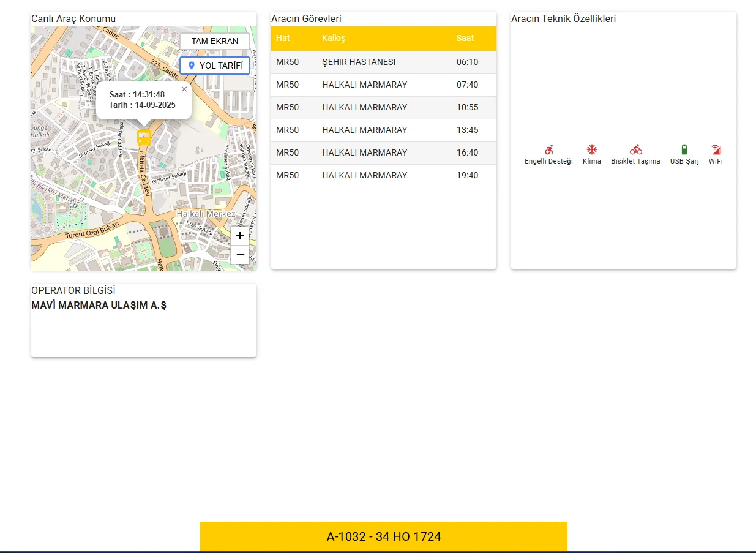Viewport: 756px width, 553px height.
Task: Click the Hat column header
Action: [283, 38]
